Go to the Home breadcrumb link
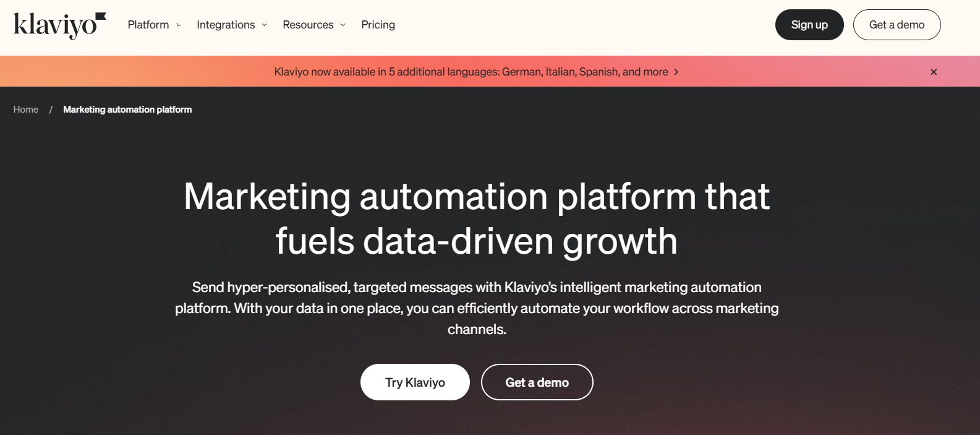980x435 pixels. click(26, 110)
